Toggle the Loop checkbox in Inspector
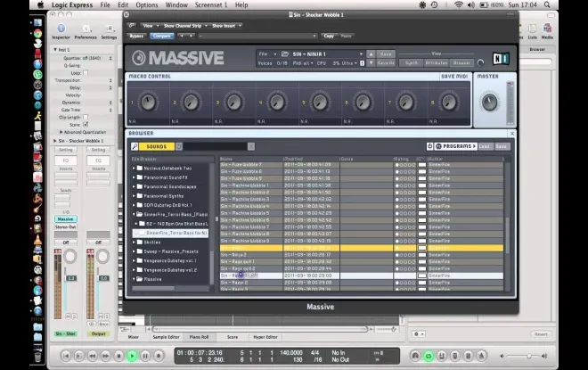The height and width of the screenshot is (370, 588). [x=86, y=73]
